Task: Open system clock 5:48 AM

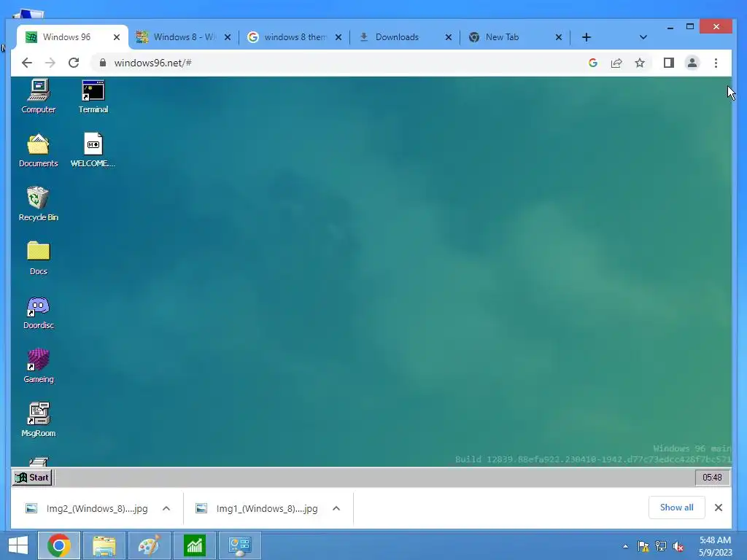Action: tap(715, 546)
